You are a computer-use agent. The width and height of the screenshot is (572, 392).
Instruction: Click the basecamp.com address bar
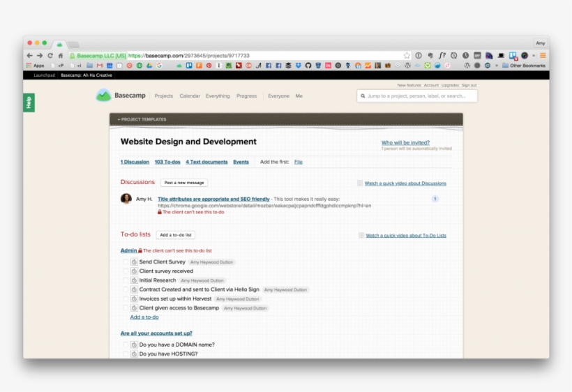pos(239,55)
